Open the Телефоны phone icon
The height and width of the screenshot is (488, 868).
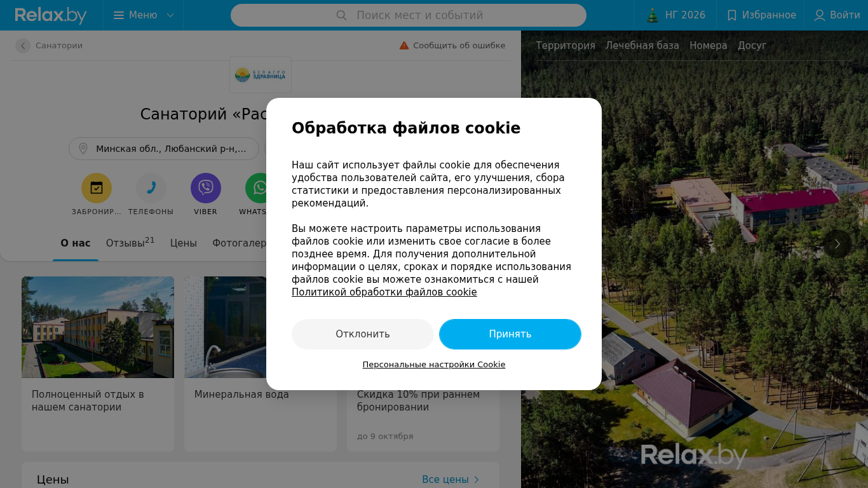(x=151, y=188)
